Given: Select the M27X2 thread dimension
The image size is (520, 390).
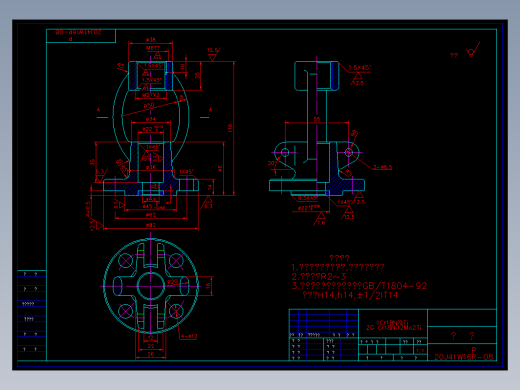Looking at the screenshot, I should (151, 95).
